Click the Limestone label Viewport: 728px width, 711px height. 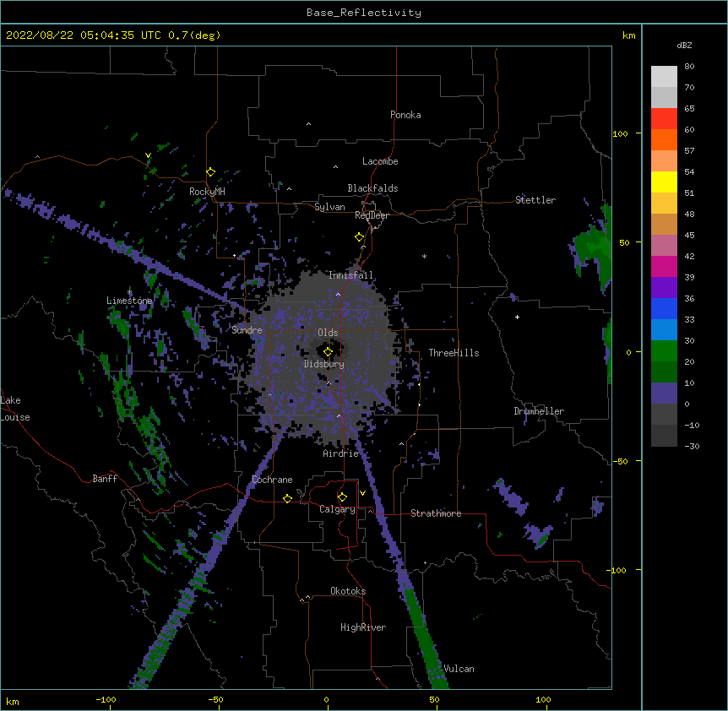coord(129,301)
